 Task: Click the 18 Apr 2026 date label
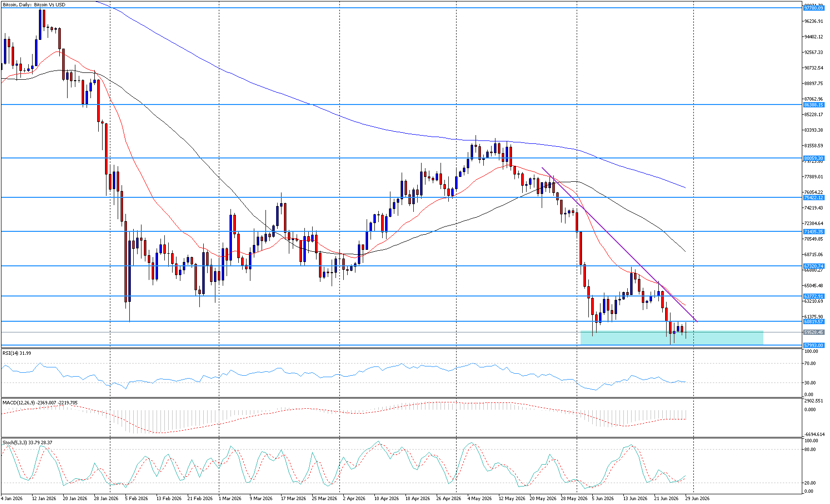pos(417,499)
